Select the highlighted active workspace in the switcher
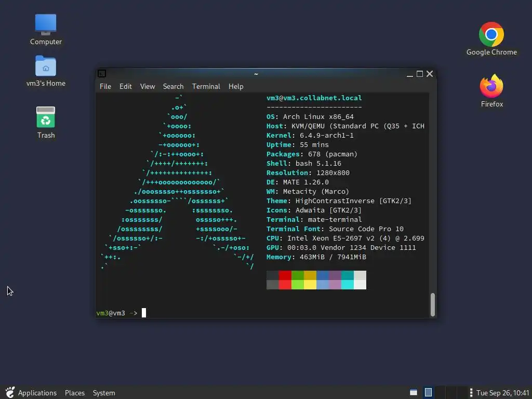The width and height of the screenshot is (532, 399). tap(428, 393)
